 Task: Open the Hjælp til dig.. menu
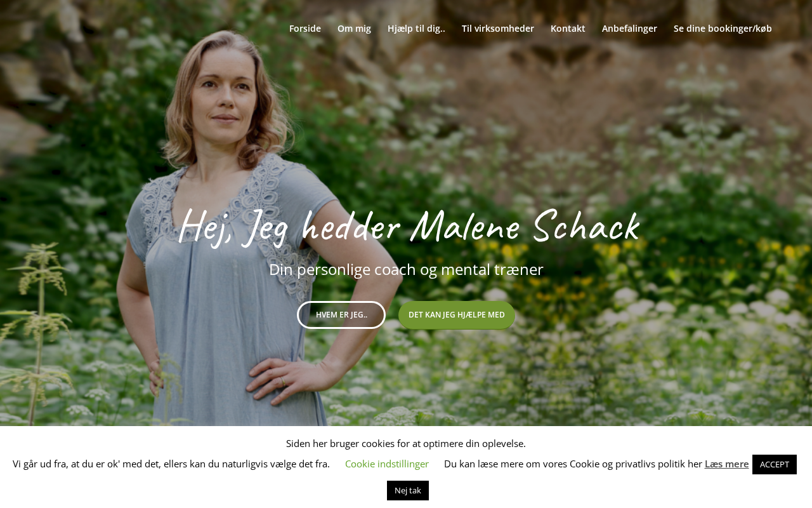click(416, 29)
